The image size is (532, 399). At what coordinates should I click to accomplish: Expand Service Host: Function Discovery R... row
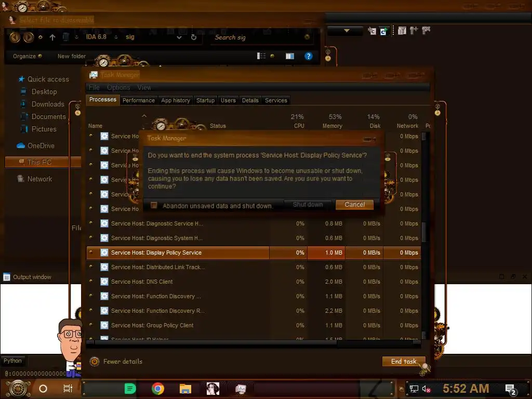91,311
